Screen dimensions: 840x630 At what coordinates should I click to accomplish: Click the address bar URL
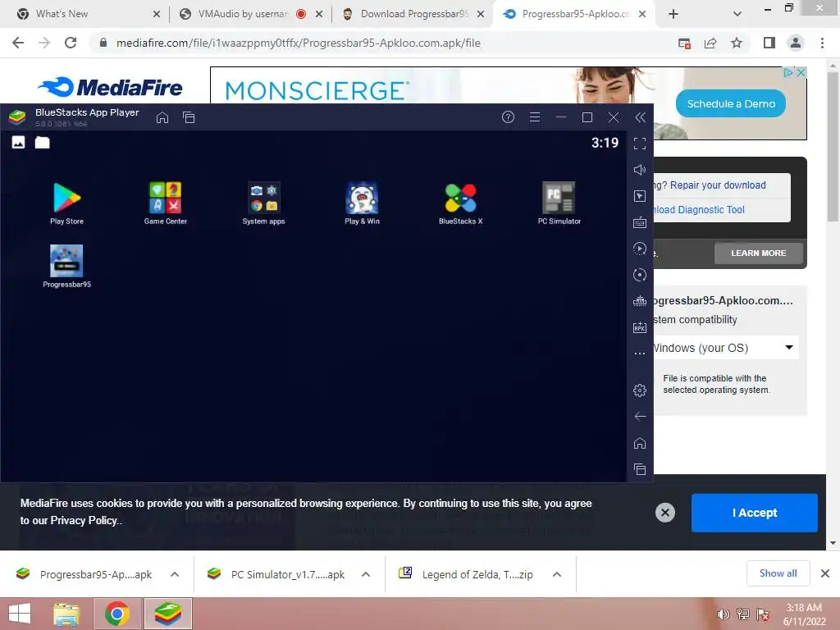pyautogui.click(x=299, y=43)
